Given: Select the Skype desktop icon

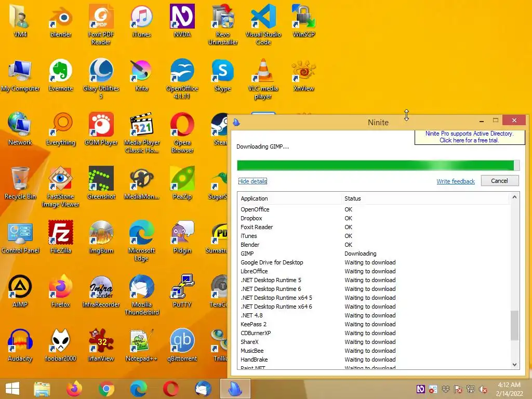Looking at the screenshot, I should (222, 75).
